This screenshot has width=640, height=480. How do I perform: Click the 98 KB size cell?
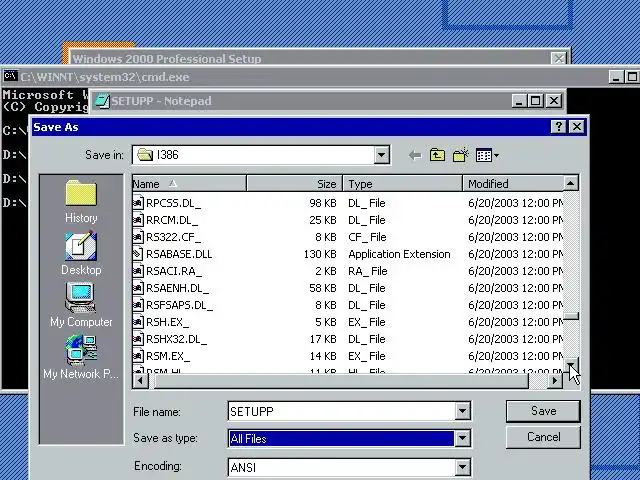(323, 203)
